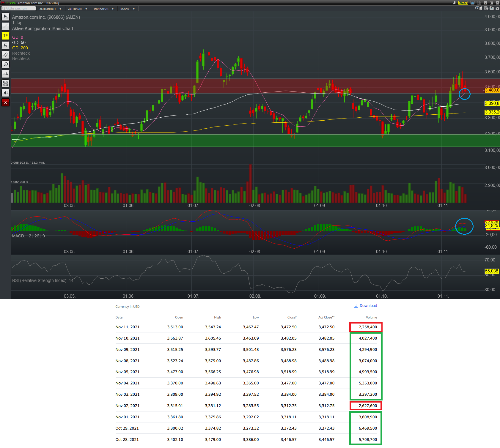The height and width of the screenshot is (448, 500).
Task: Select the parallel channel lines tool
Action: (6, 55)
